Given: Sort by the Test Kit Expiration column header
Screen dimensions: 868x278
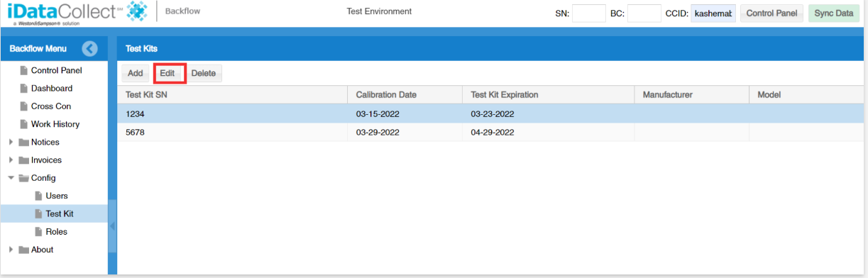Looking at the screenshot, I should [x=548, y=94].
